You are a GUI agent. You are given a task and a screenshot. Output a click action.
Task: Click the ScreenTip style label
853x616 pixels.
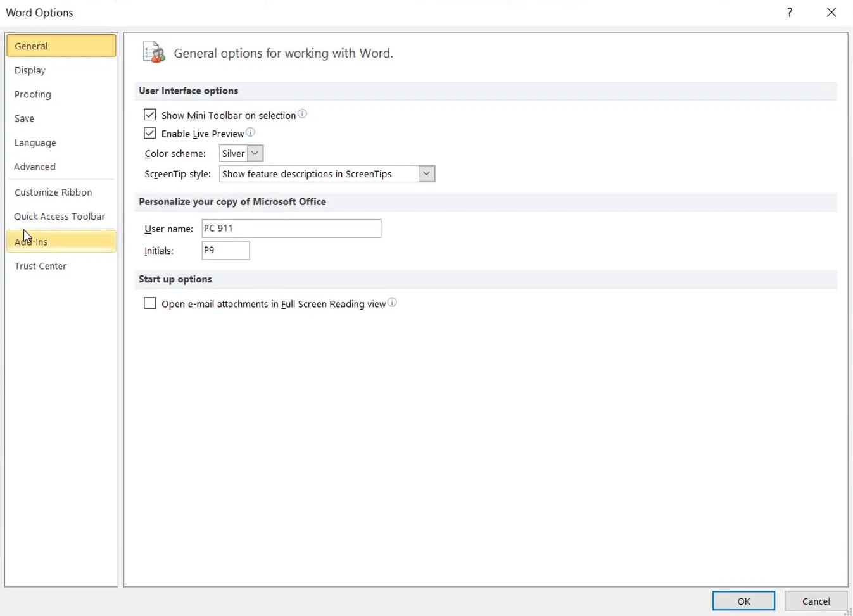[x=177, y=174]
